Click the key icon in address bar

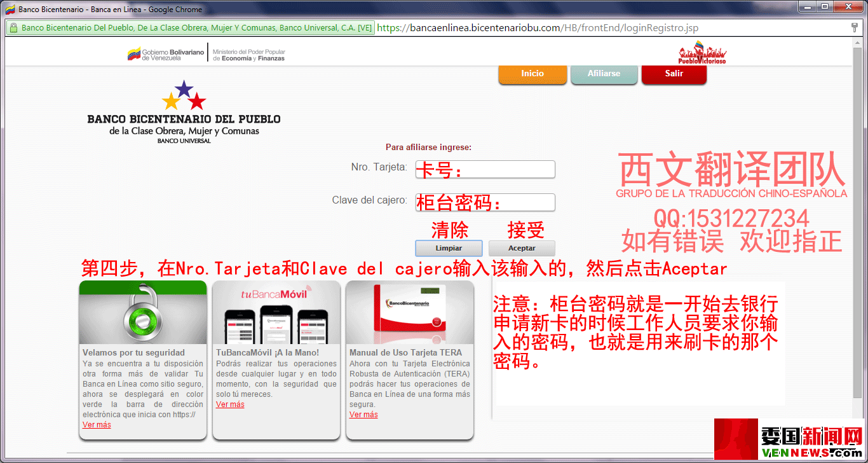(x=855, y=28)
